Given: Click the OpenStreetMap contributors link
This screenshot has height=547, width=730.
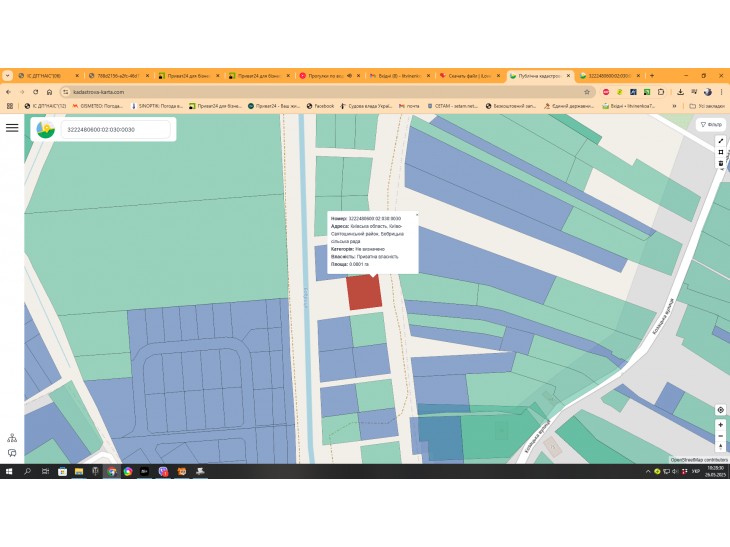Looking at the screenshot, I should (x=699, y=460).
